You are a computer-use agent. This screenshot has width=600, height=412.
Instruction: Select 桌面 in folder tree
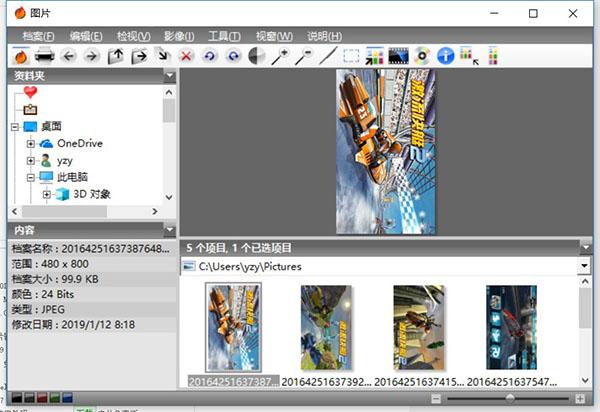click(51, 126)
